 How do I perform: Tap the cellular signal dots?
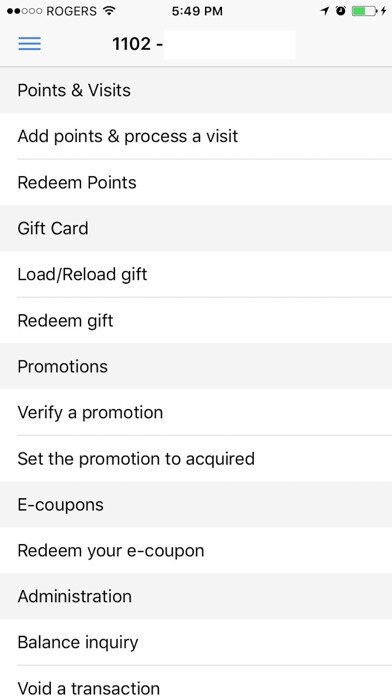(25, 11)
